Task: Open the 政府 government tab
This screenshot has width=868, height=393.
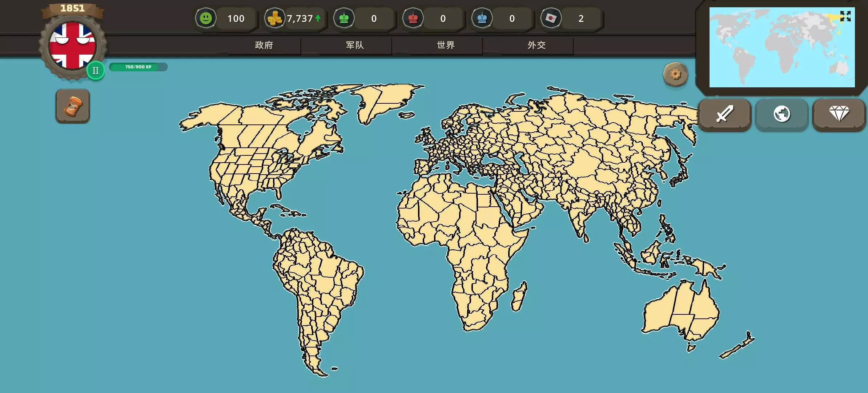Action: (264, 45)
